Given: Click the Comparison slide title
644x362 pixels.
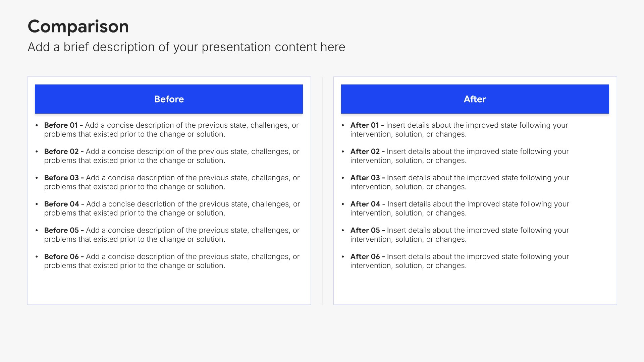Looking at the screenshot, I should coord(78,26).
